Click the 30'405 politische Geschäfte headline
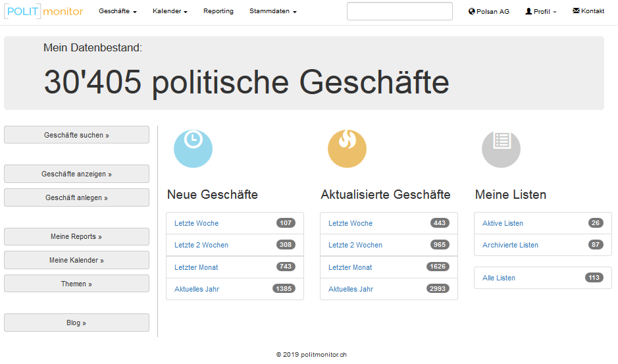618x364 pixels. pos(246,82)
